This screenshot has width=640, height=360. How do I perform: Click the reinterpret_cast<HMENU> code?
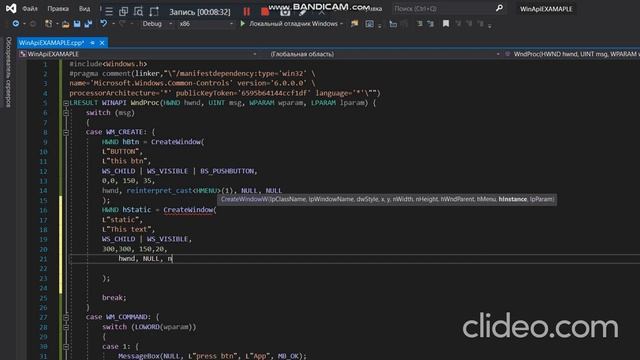point(173,191)
